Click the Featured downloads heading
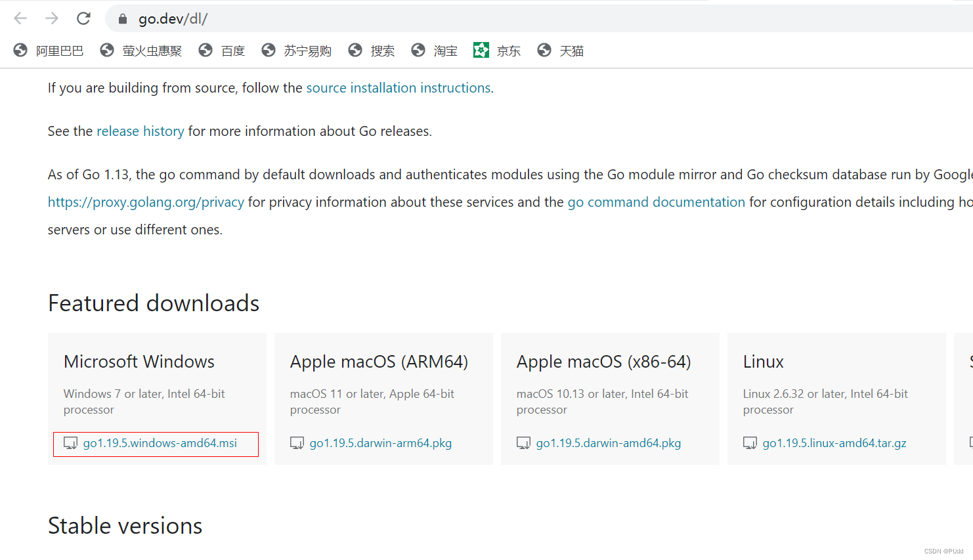 coord(154,303)
